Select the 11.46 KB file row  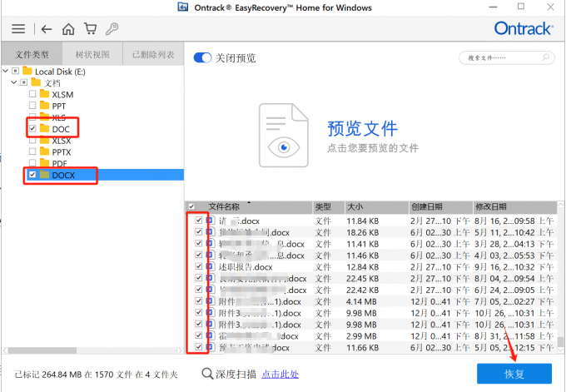pos(371,256)
